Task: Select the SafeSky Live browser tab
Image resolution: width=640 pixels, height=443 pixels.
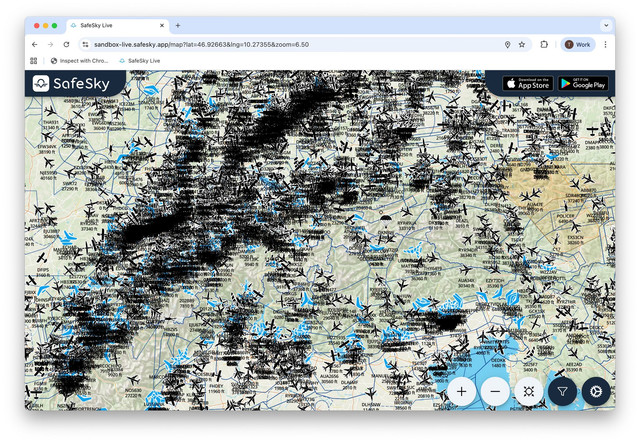Action: tap(118, 25)
